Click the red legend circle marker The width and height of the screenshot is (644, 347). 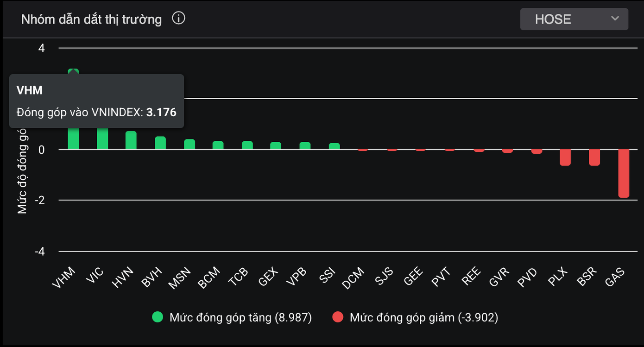[x=338, y=317]
